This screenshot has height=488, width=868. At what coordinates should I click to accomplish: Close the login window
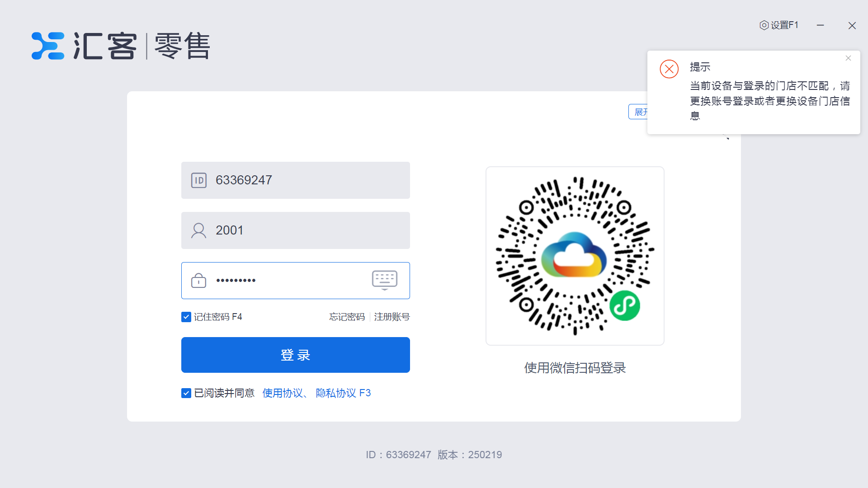pos(852,26)
